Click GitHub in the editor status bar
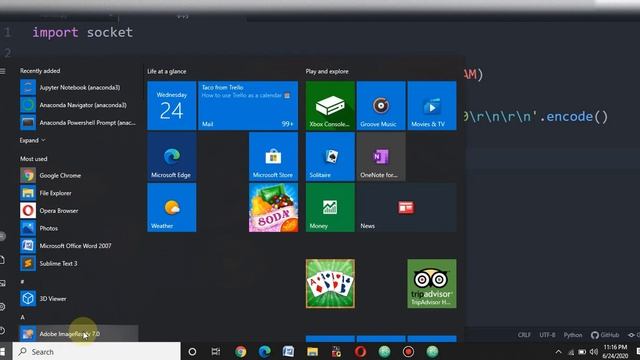Viewport: 640px width, 360px height. click(605, 335)
